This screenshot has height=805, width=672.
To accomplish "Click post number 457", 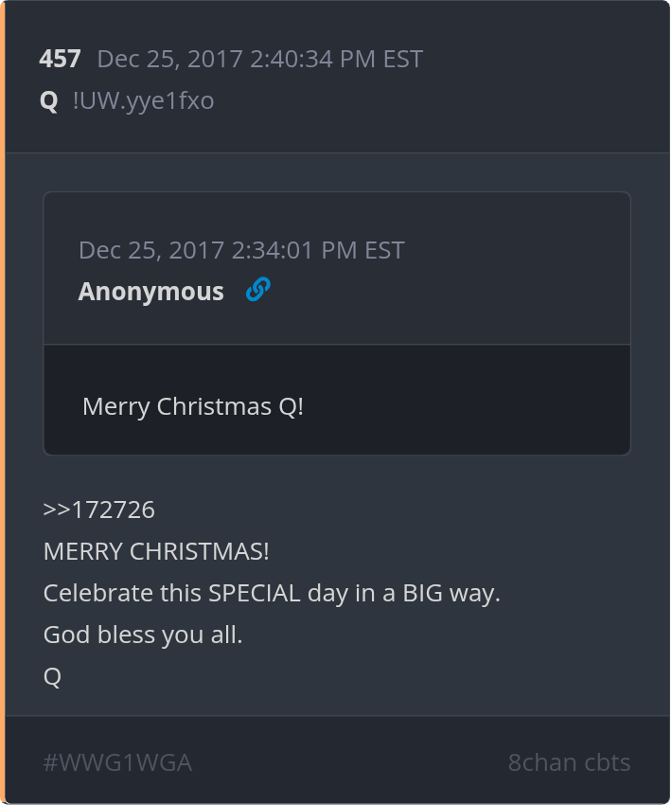I will [60, 59].
